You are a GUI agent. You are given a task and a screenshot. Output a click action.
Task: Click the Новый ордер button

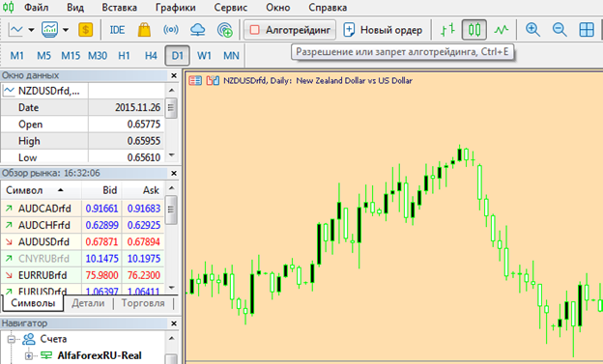point(384,30)
